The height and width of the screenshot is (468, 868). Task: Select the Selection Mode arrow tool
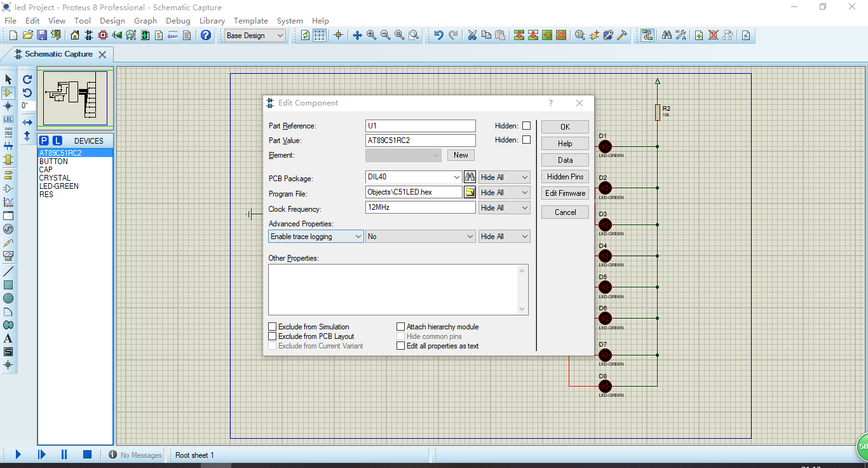click(x=8, y=79)
